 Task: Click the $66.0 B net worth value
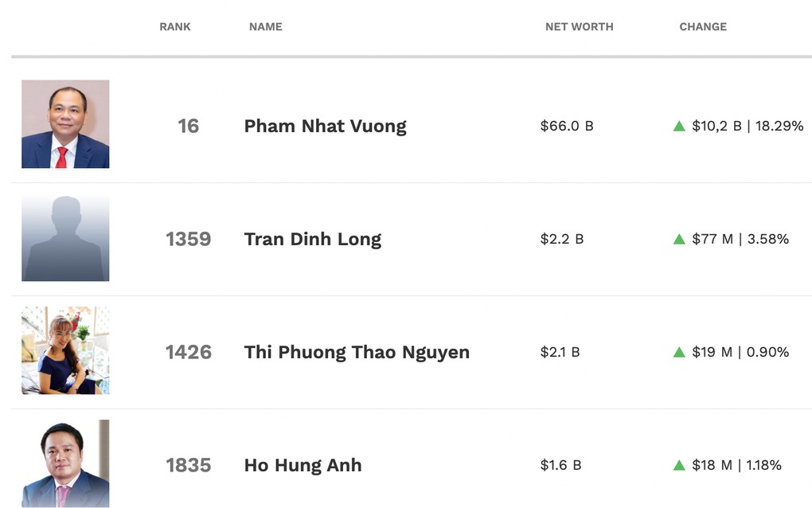pos(567,126)
